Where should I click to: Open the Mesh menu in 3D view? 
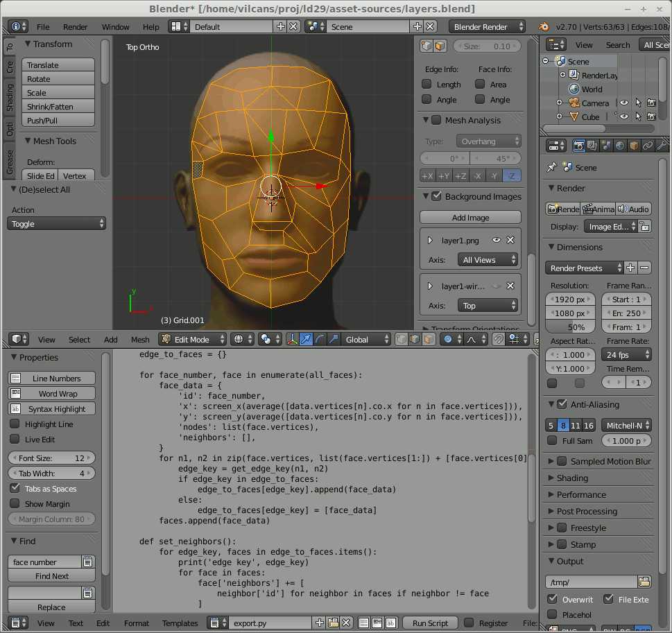pos(140,340)
